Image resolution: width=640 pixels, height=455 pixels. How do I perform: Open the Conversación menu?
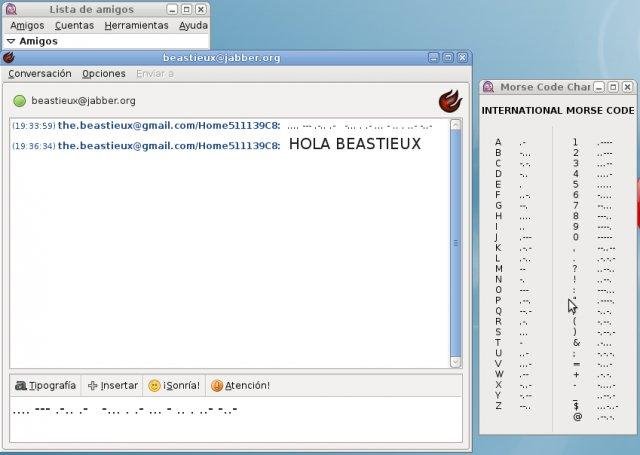click(40, 74)
